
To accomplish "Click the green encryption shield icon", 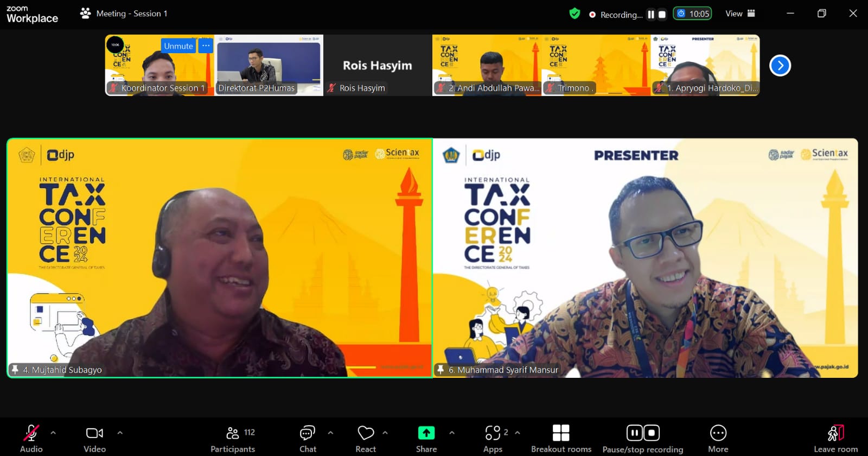I will (575, 14).
